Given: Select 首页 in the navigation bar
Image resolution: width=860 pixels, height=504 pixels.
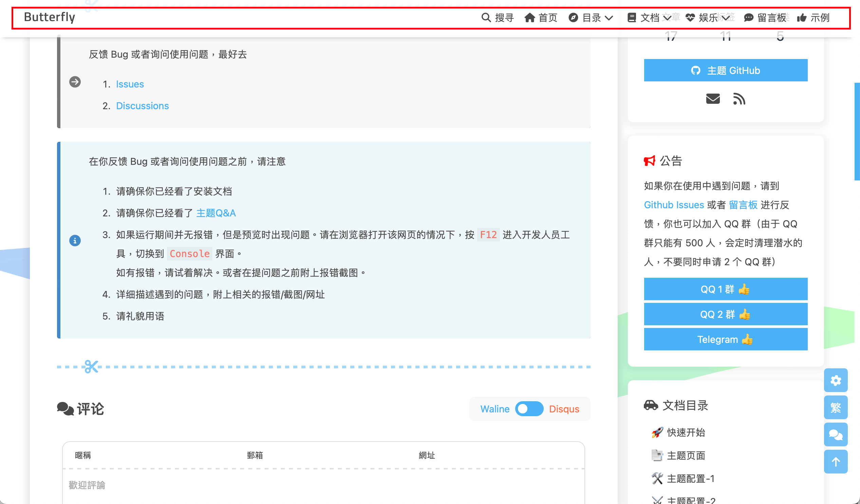Looking at the screenshot, I should (x=548, y=18).
